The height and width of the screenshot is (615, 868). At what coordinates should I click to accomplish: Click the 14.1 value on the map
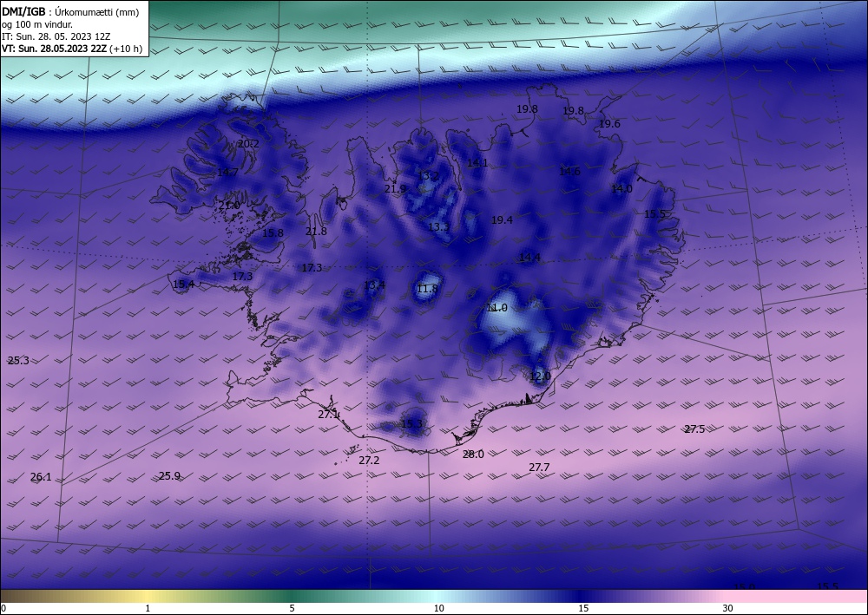[x=477, y=162]
